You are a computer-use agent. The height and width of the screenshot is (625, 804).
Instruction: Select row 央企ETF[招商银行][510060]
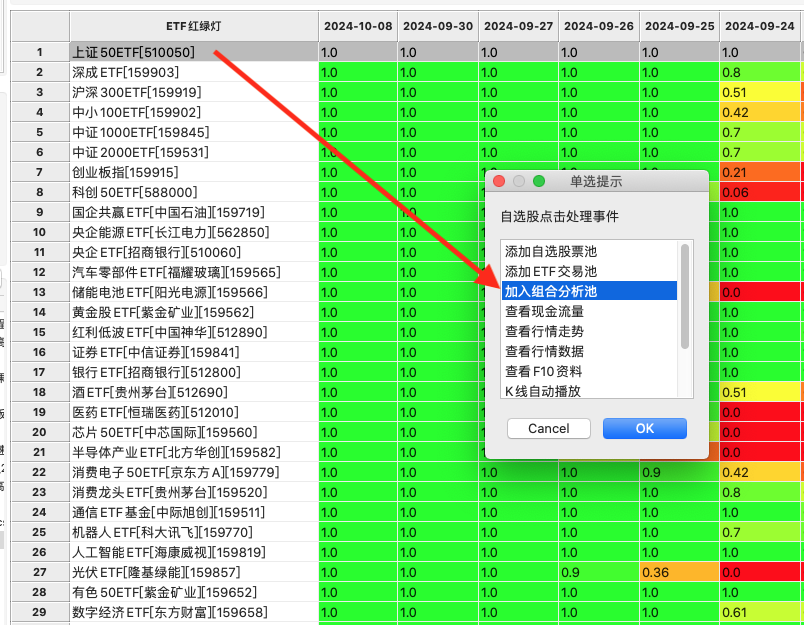(x=194, y=252)
